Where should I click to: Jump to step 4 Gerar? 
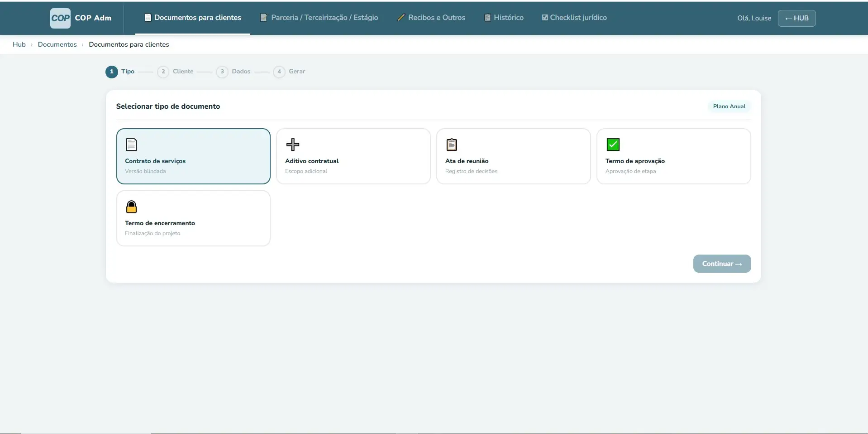[x=279, y=72]
